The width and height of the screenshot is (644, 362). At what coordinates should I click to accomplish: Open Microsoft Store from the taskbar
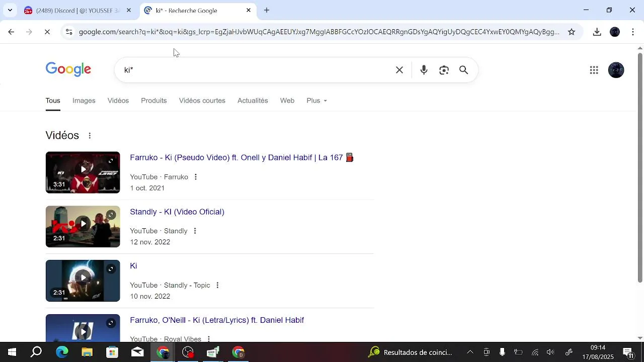coord(112,352)
